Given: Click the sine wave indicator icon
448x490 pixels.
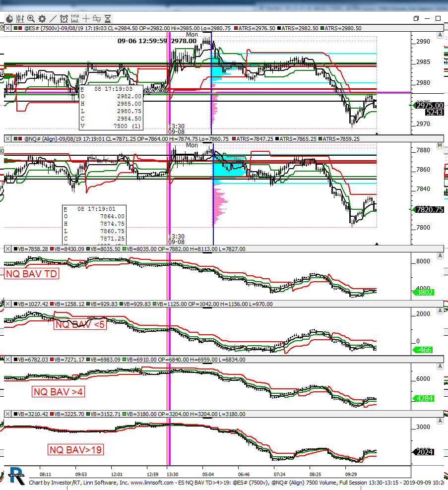Looking at the screenshot, I should point(97,19).
